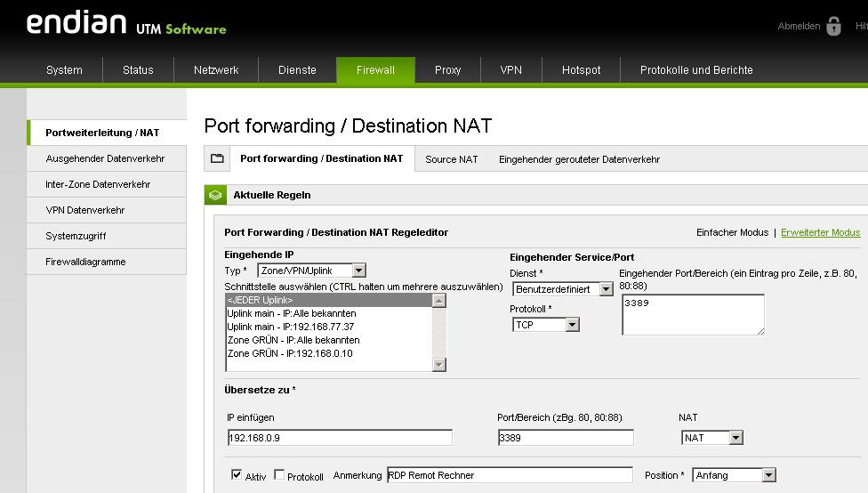Switch to the Source NAT tab
Viewport: 868px width, 493px height.
point(451,159)
